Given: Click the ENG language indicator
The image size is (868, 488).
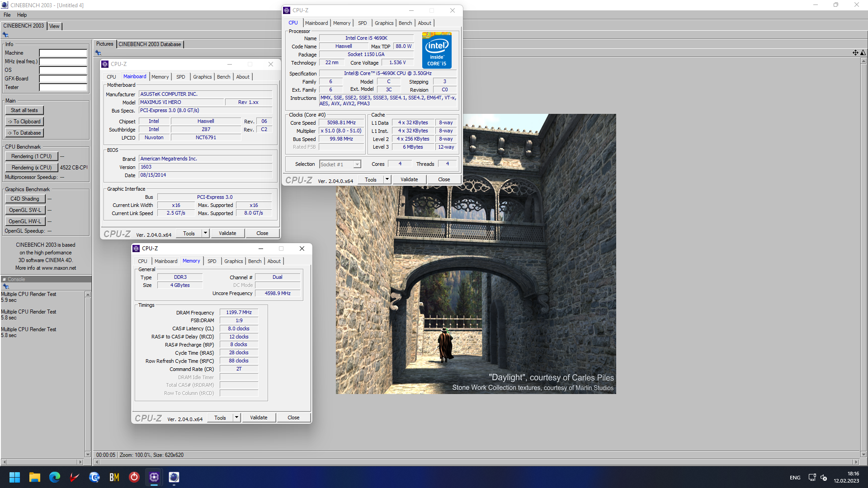Looking at the screenshot, I should tap(795, 478).
